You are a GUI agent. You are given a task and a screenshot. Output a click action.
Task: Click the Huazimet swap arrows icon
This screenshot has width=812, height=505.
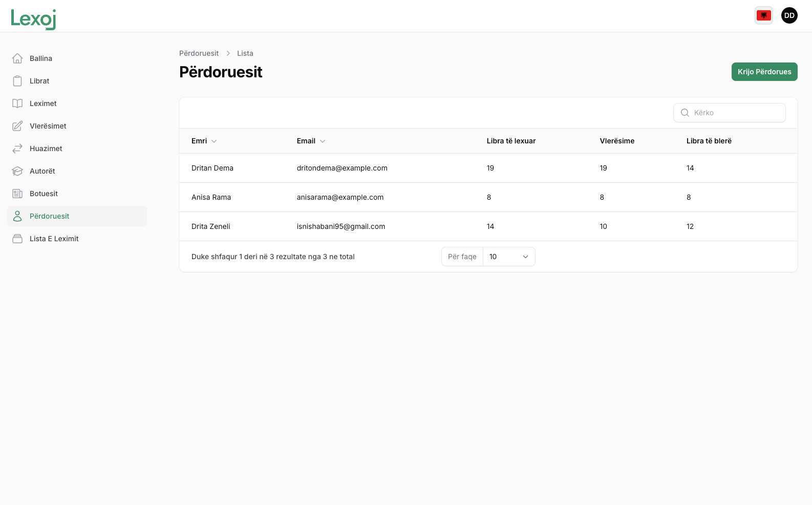pos(17,149)
